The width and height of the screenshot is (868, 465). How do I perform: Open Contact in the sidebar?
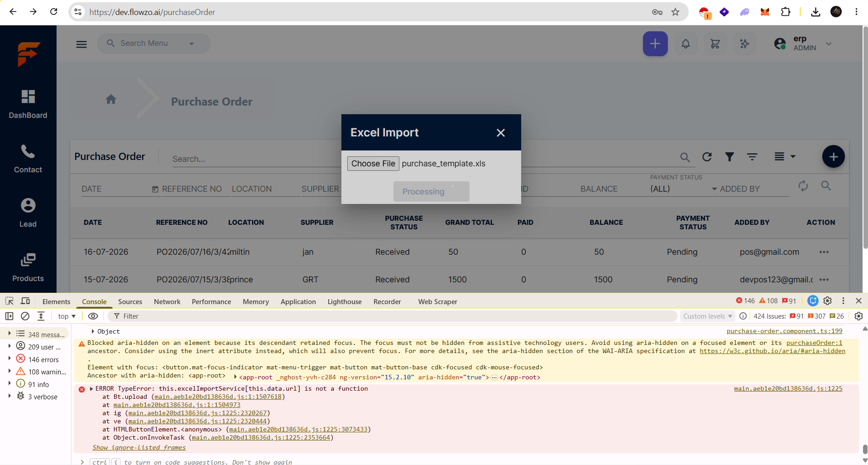(x=28, y=159)
